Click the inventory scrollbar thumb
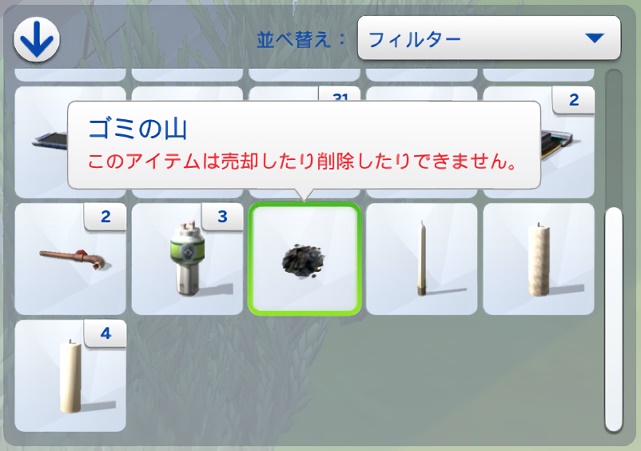 tap(613, 319)
